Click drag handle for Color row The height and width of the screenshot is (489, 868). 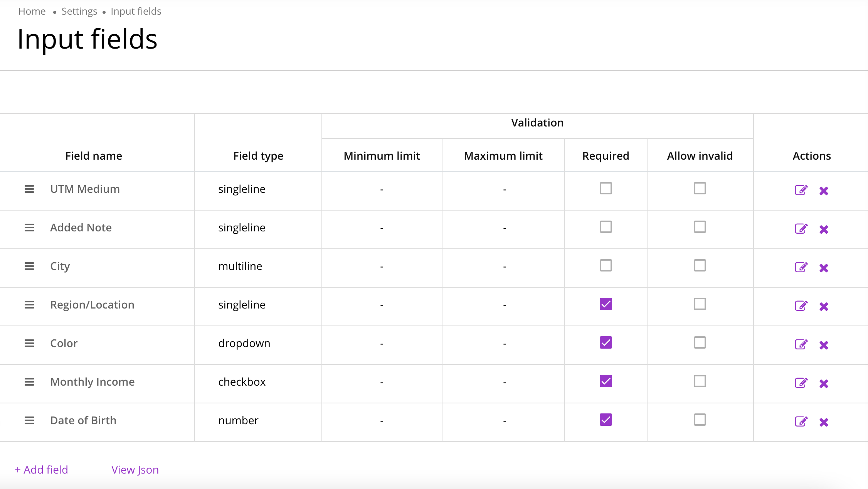(x=29, y=343)
